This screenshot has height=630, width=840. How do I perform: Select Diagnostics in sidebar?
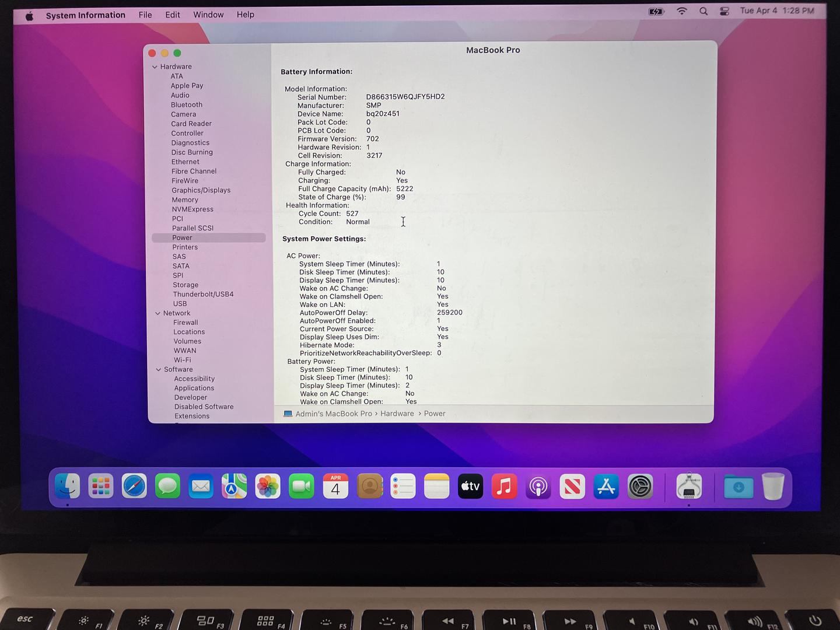coord(190,143)
